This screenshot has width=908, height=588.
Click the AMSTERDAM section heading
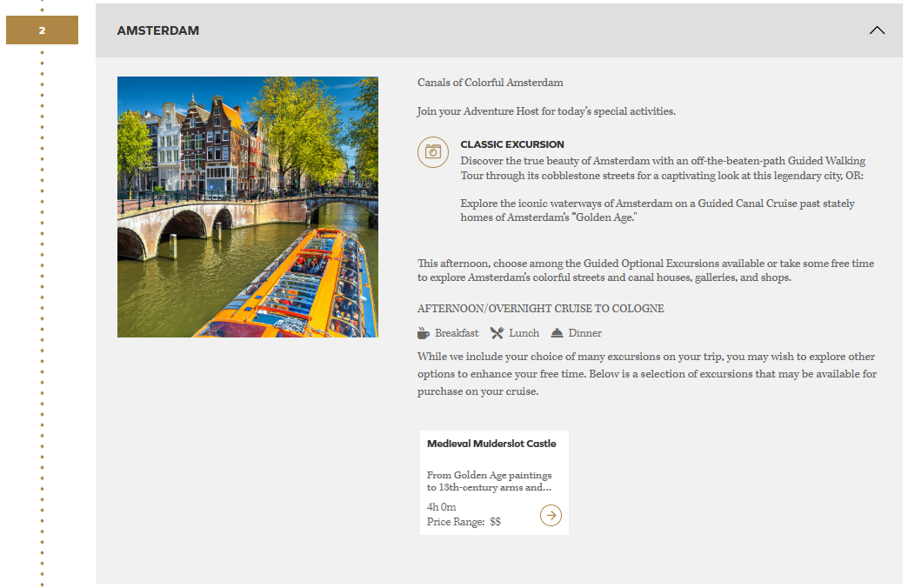tap(158, 30)
